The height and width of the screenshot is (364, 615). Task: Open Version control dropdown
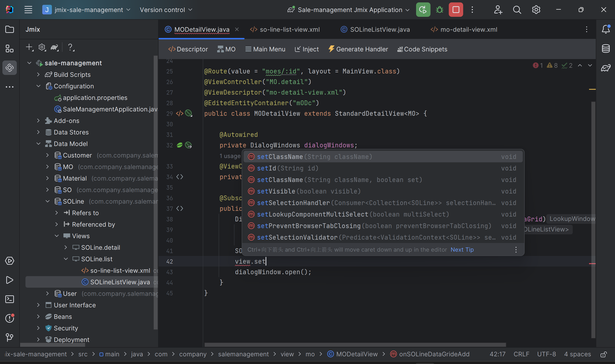(166, 10)
